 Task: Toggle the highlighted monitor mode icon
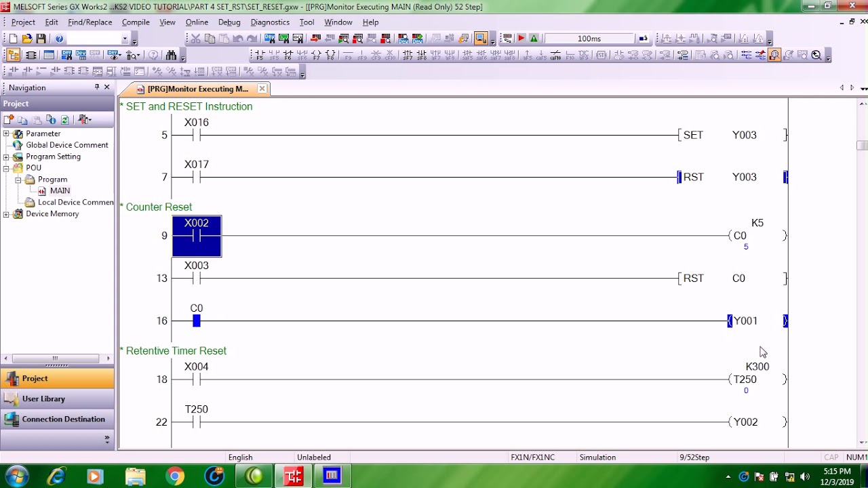pyautogui.click(x=480, y=39)
